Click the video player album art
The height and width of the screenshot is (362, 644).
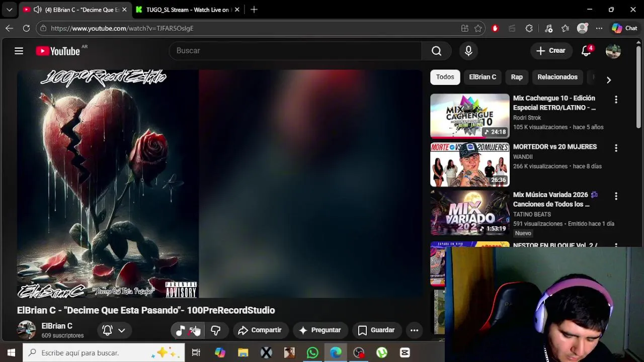108,184
